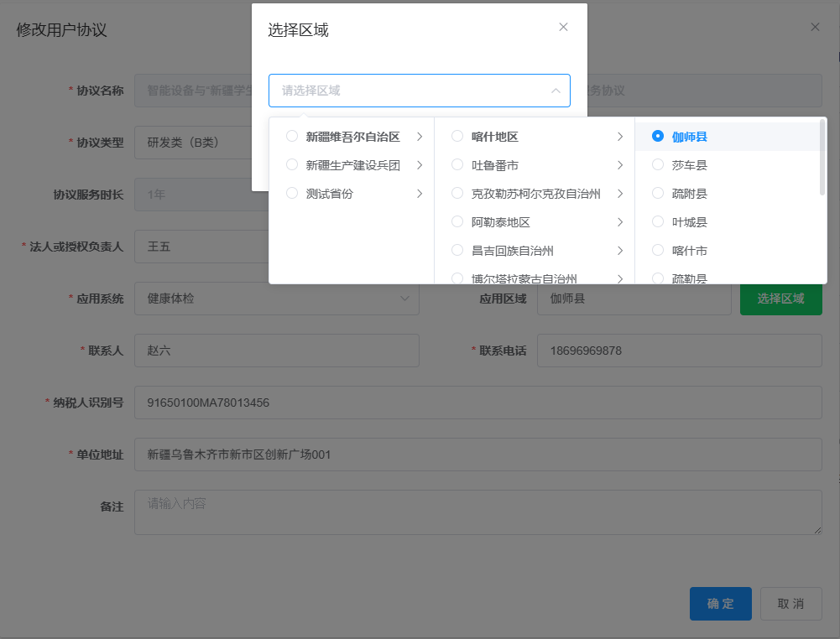Choose the 阿勒泰地区 radio button
840x639 pixels.
pos(457,222)
